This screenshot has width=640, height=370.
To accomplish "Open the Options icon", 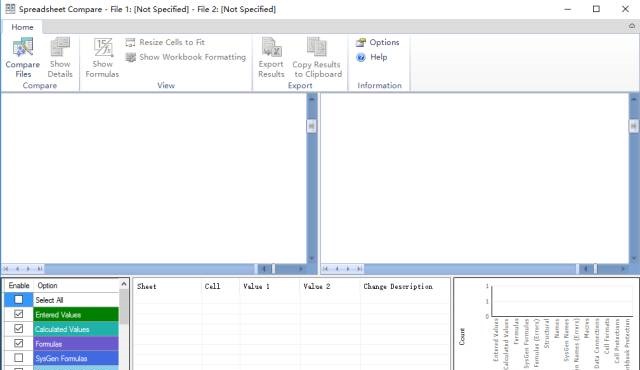I will coord(360,42).
